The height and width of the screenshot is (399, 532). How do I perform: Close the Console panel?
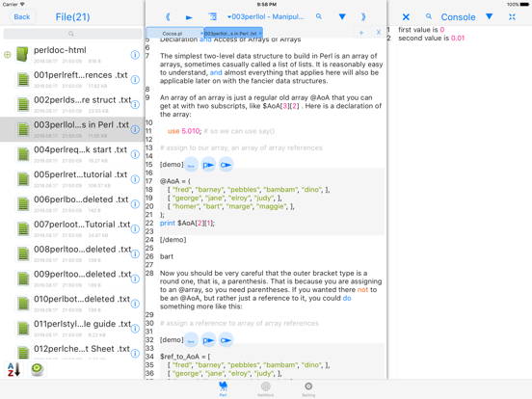pos(406,17)
